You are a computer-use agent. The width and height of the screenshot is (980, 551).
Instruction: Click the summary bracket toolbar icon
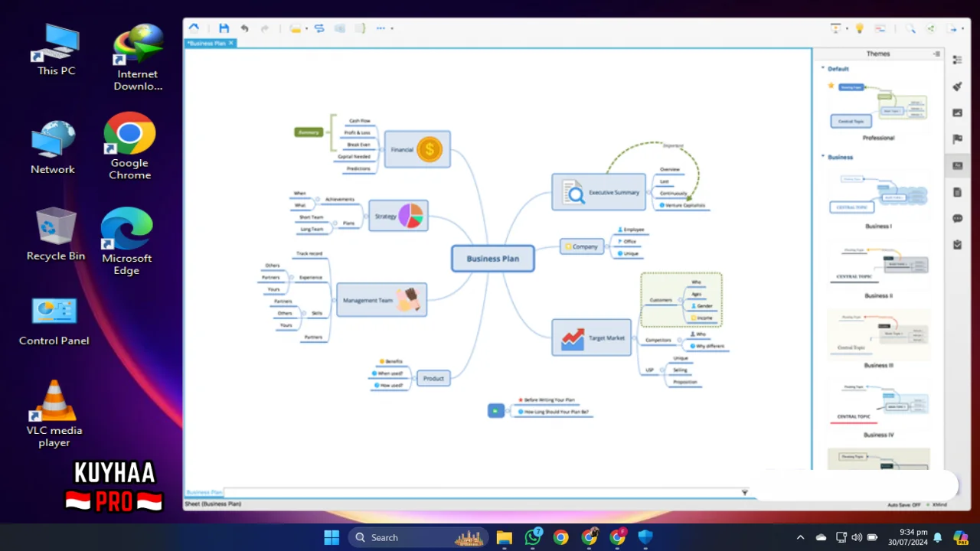(x=360, y=28)
